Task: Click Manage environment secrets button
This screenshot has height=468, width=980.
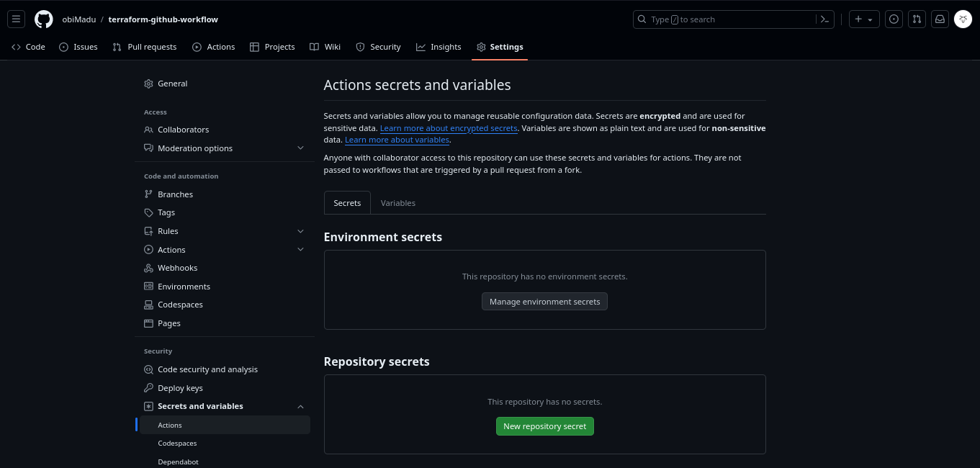Action: (544, 302)
